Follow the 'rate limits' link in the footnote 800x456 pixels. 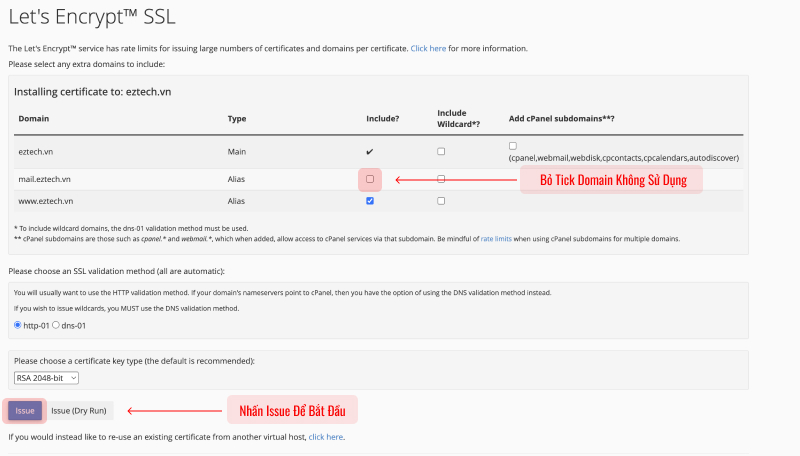pos(496,239)
